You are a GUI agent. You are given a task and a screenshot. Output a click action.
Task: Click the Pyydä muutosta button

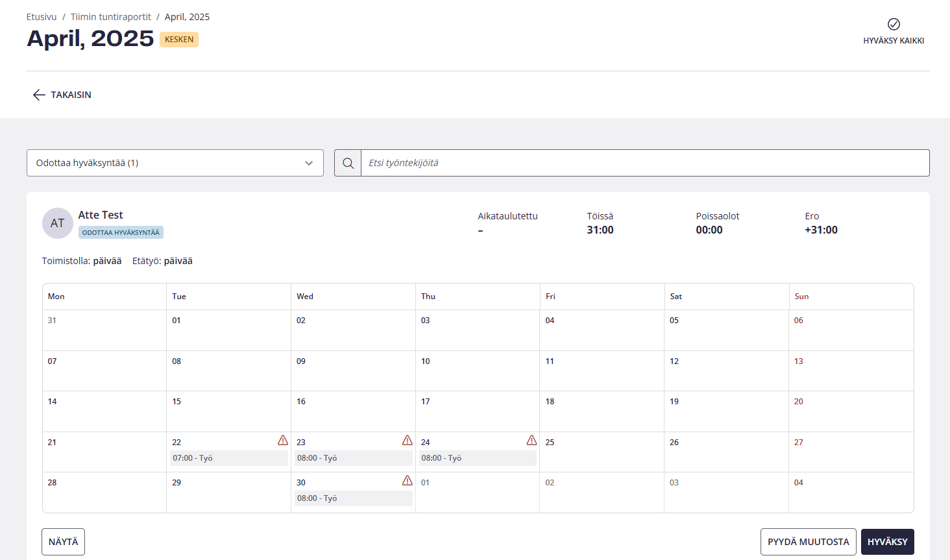click(809, 542)
